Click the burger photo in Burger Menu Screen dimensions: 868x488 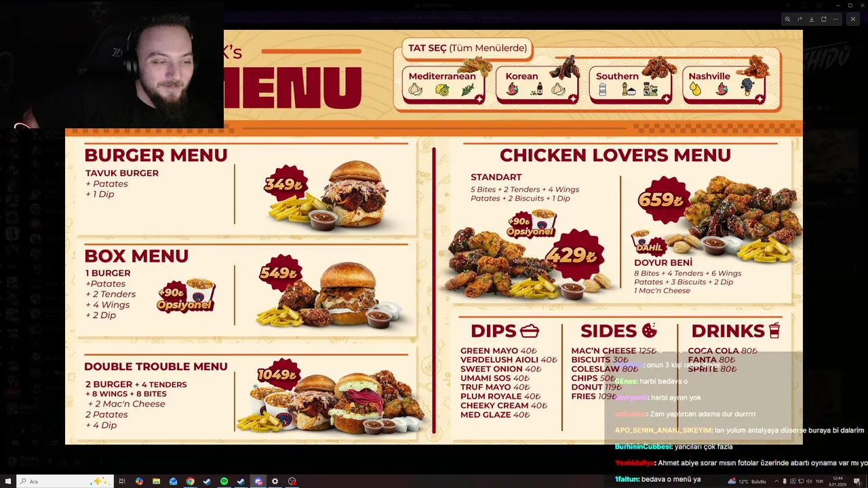(354, 193)
